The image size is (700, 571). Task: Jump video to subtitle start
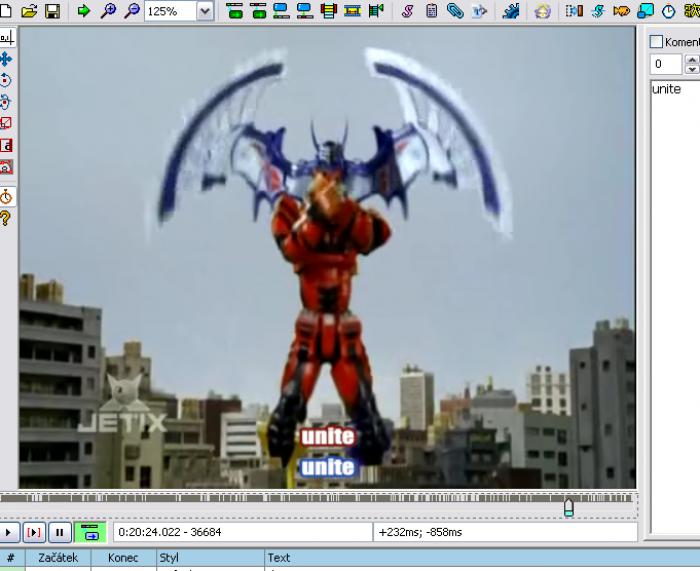pos(234,10)
